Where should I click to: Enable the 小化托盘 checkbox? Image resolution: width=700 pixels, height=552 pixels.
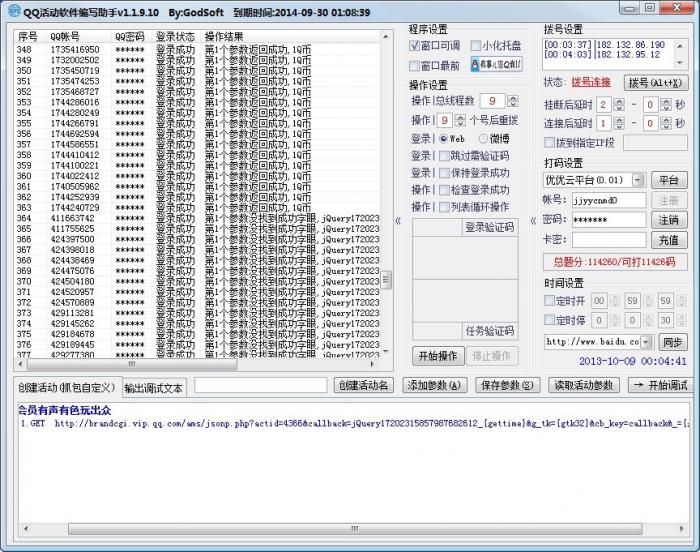point(476,46)
